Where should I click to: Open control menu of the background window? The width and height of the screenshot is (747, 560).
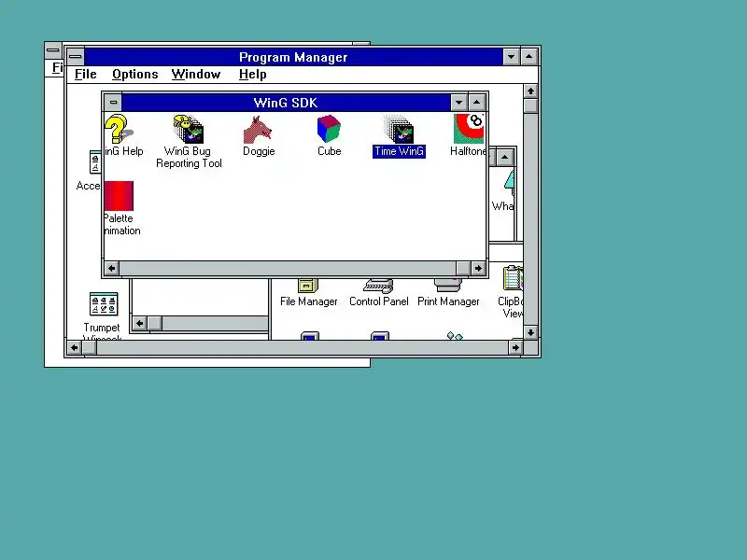53,50
